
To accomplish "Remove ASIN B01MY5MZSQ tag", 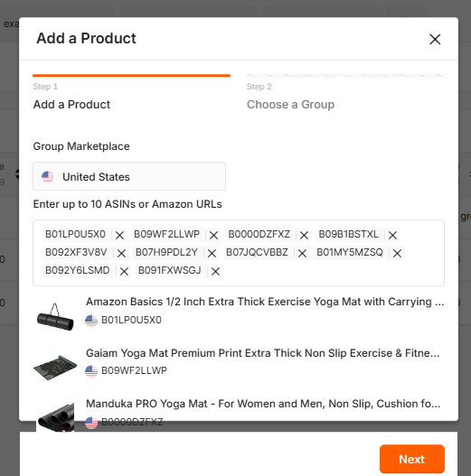I will click(397, 253).
